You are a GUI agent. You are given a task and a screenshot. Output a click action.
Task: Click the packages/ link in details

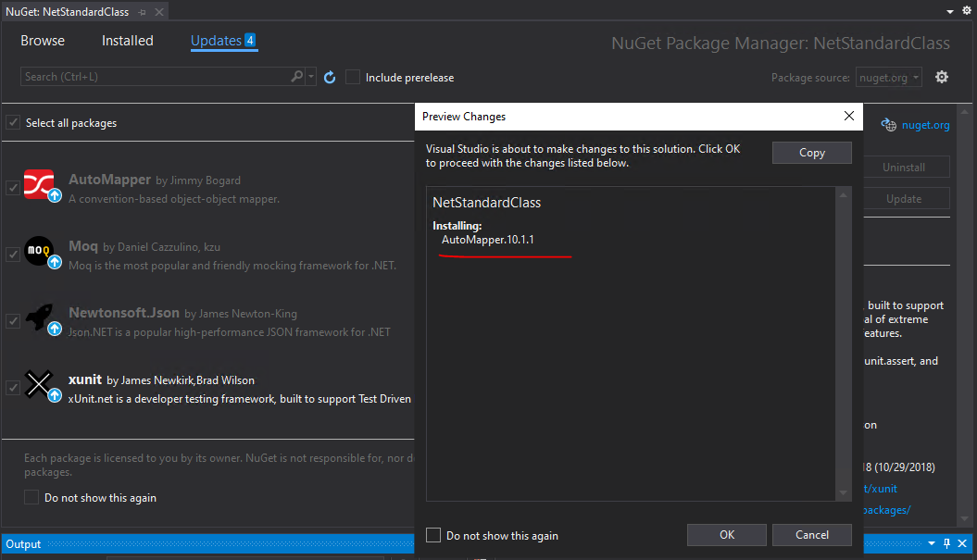[887, 509]
